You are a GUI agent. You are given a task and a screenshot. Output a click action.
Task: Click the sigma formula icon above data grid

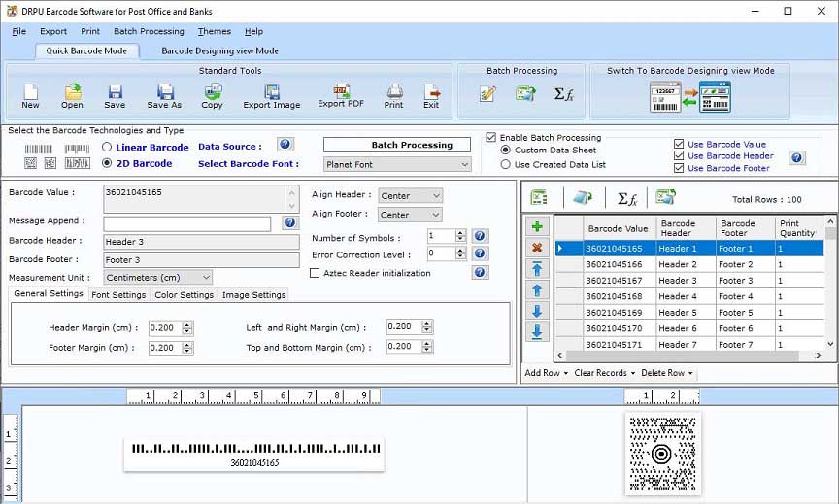(x=627, y=199)
